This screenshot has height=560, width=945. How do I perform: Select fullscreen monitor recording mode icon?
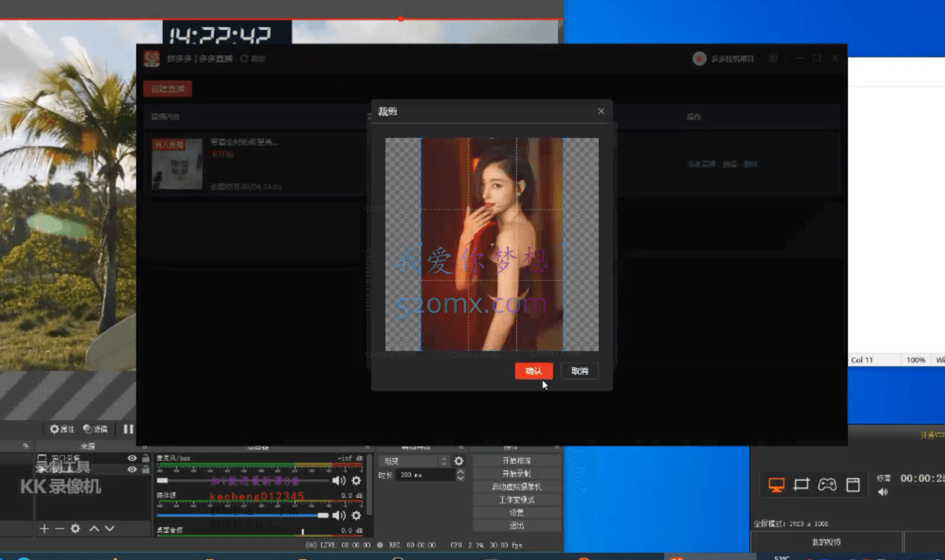point(776,485)
